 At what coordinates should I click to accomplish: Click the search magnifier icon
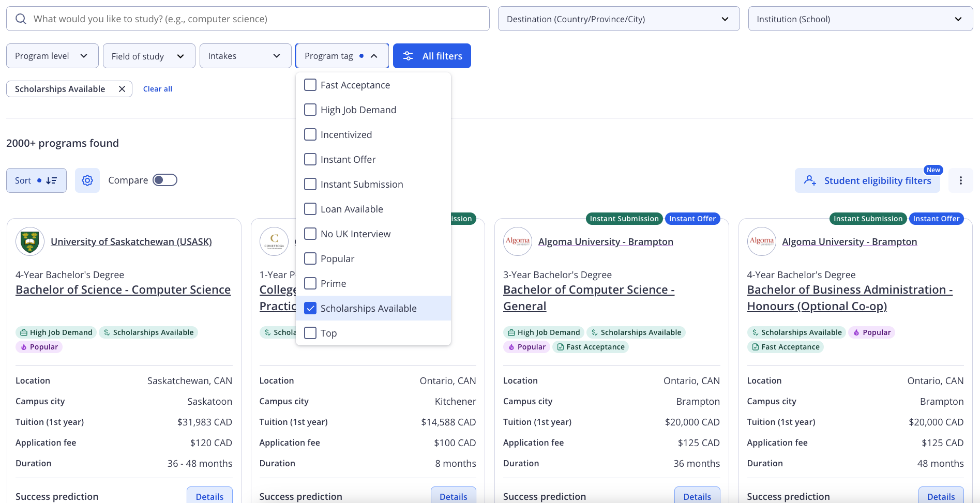[x=21, y=19]
